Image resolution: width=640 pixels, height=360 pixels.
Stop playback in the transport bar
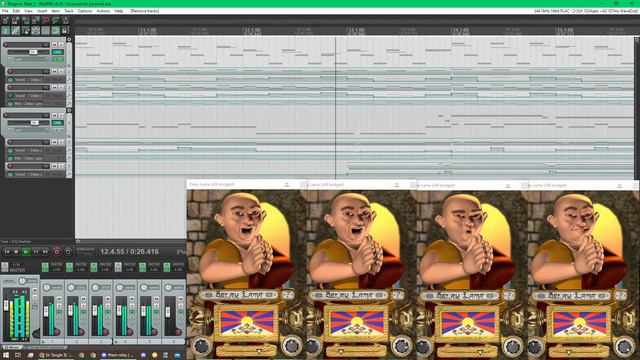[x=16, y=252]
